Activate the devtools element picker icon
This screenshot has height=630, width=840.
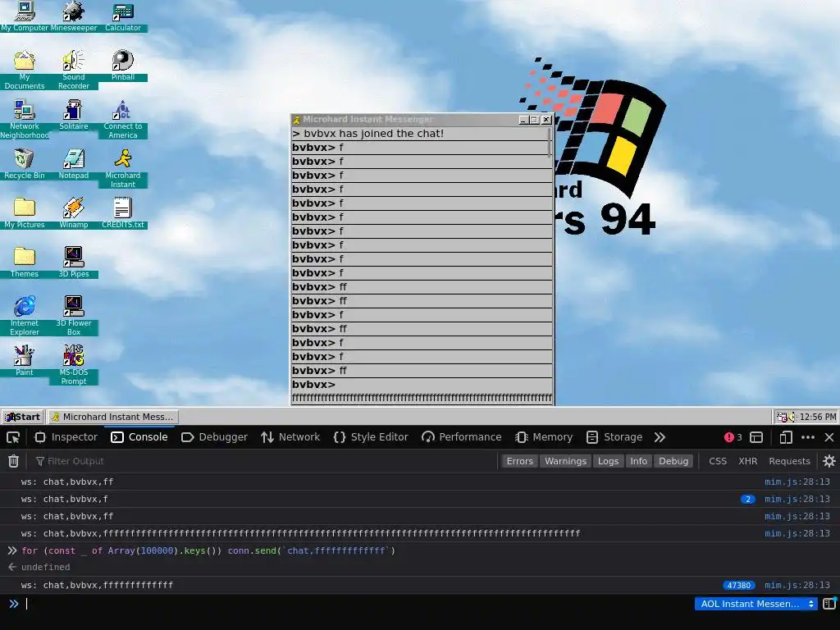13,437
